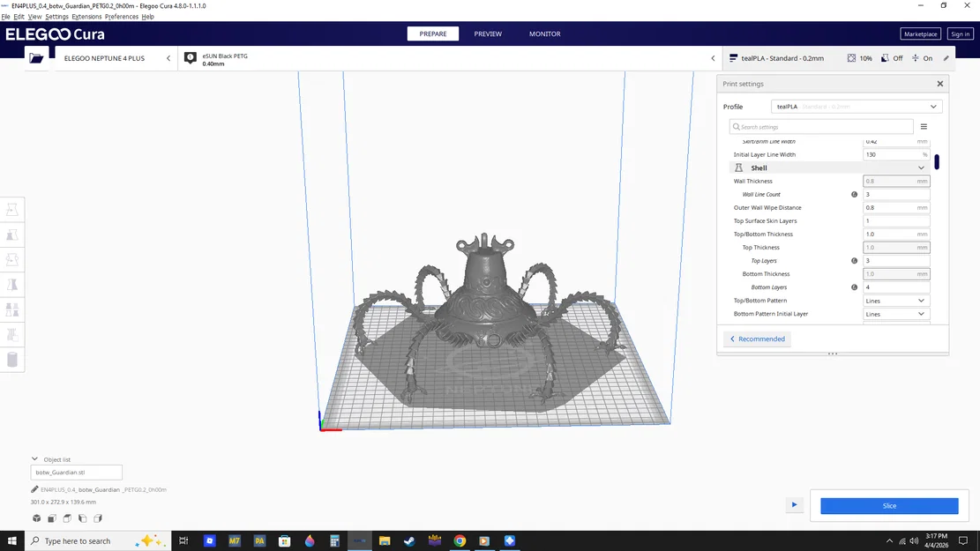This screenshot has width=980, height=551.
Task: Click the pencil edit icon in profile bar
Action: tap(946, 58)
